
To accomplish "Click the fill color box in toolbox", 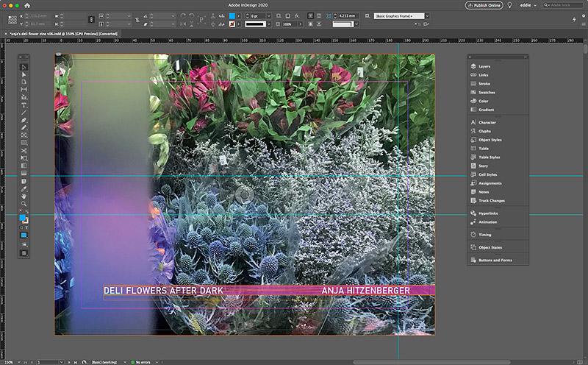I will (23, 218).
